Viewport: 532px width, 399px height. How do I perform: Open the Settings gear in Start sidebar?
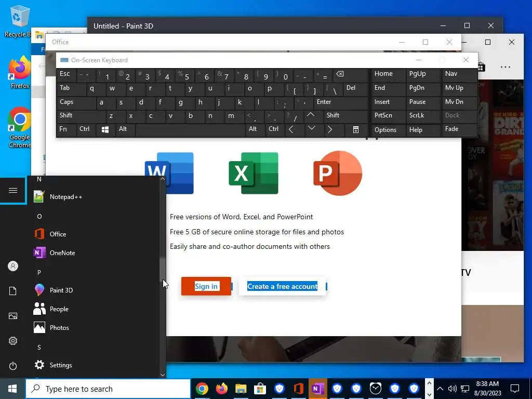coord(13,341)
